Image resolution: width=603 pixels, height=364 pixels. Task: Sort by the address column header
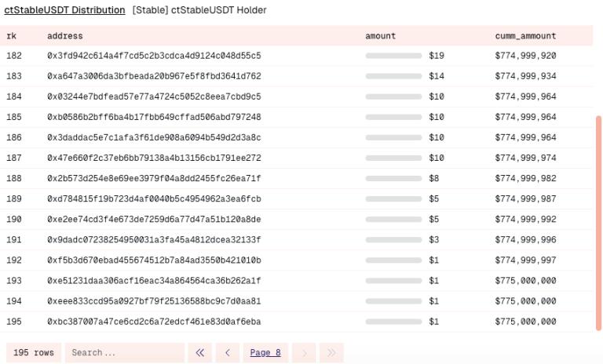pos(64,36)
